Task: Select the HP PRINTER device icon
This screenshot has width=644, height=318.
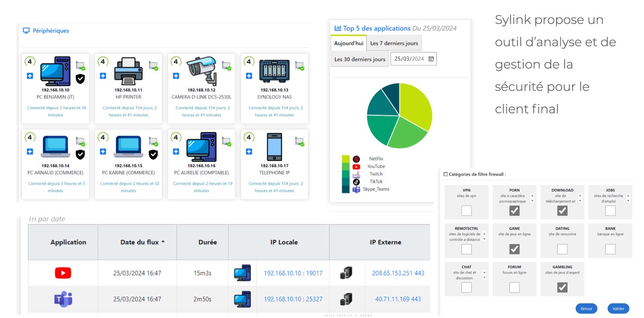Action: click(x=128, y=71)
